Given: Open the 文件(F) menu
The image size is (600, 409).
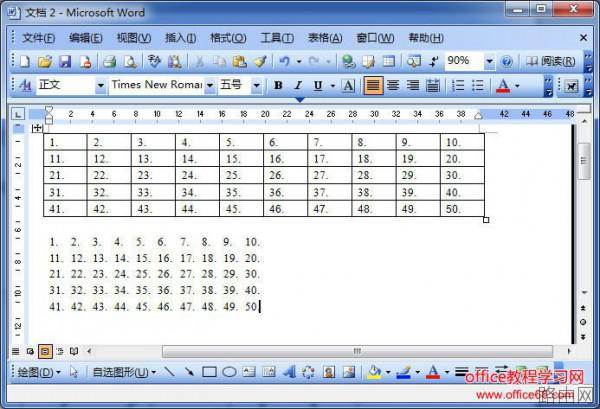Looking at the screenshot, I should [38, 38].
